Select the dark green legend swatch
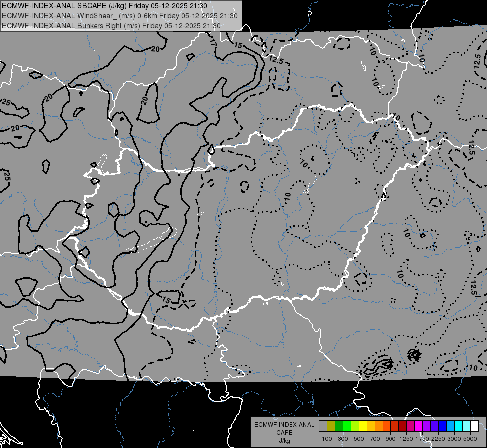The height and width of the screenshot is (448, 487). 339,426
